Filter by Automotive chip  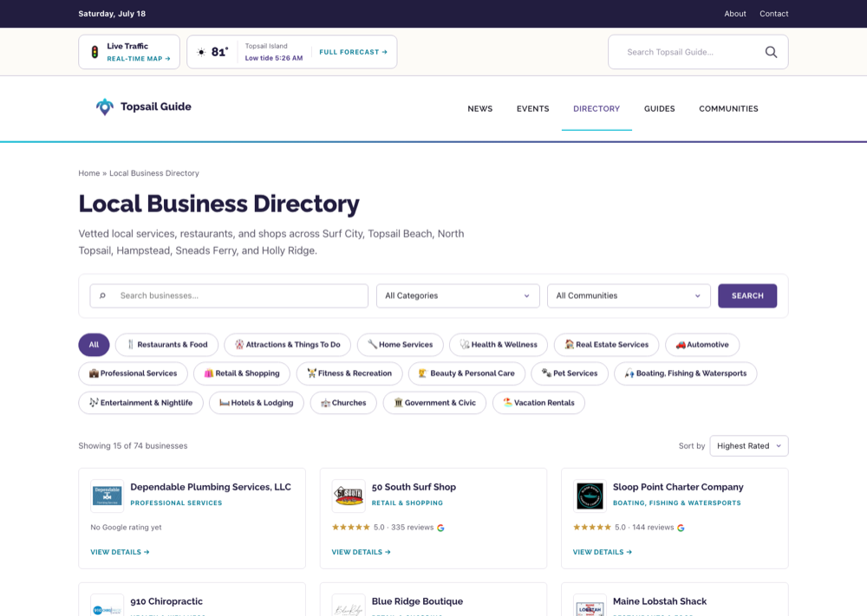click(702, 345)
